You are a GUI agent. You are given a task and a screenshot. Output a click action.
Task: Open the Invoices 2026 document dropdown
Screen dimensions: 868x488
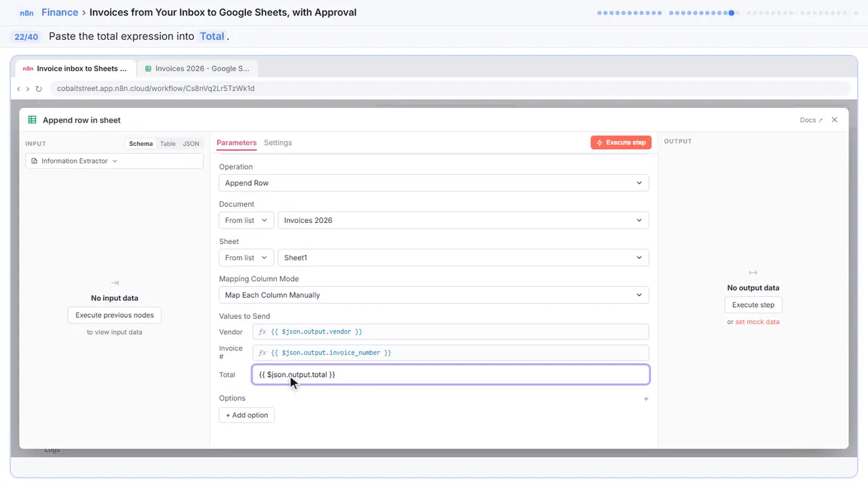(x=463, y=220)
